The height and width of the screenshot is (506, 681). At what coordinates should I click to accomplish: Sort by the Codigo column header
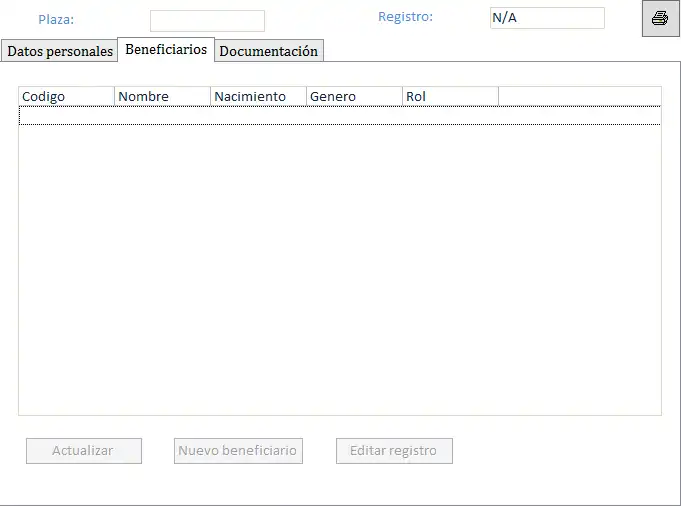(66, 96)
